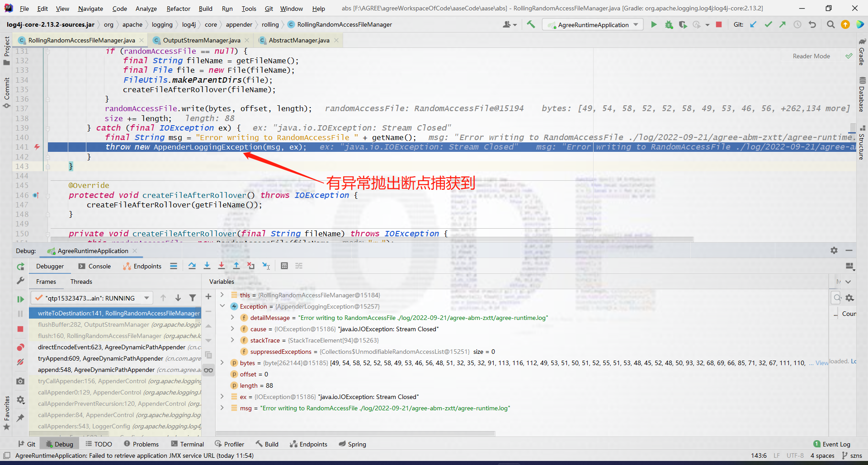This screenshot has height=465, width=868.
Task: Stop the running AgreeRuntimeApplication
Action: [x=719, y=24]
